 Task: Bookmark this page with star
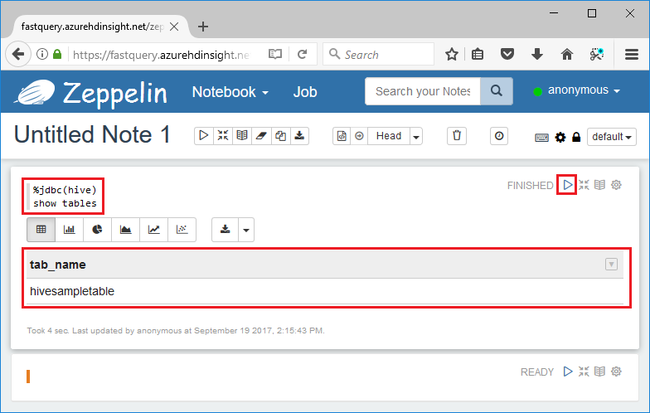[451, 54]
